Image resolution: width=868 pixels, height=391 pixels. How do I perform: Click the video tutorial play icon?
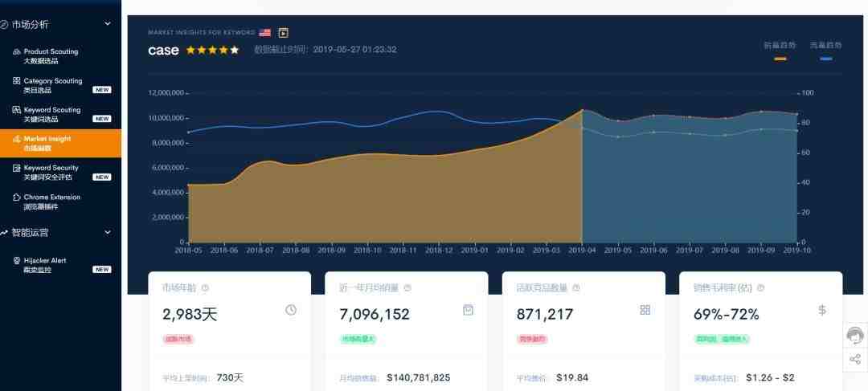pyautogui.click(x=283, y=33)
